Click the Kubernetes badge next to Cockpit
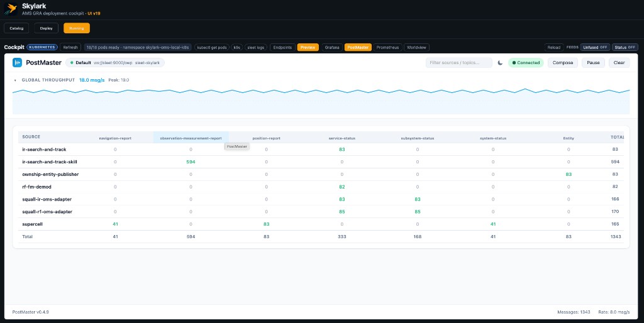 (42, 48)
